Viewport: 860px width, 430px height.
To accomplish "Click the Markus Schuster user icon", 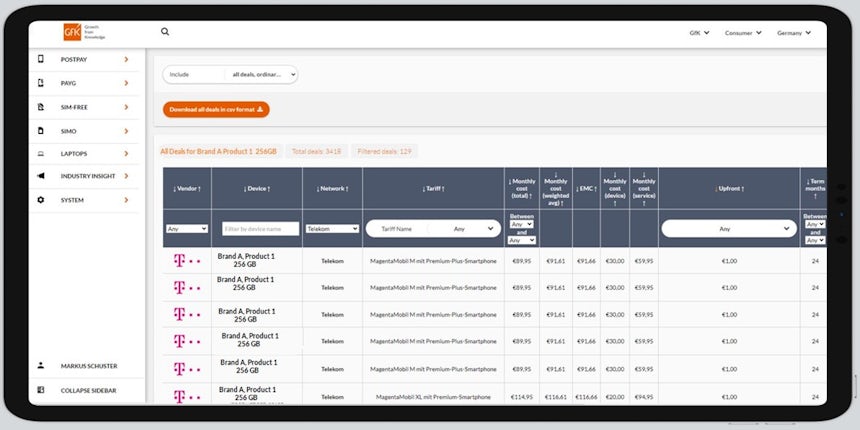I will 41,366.
